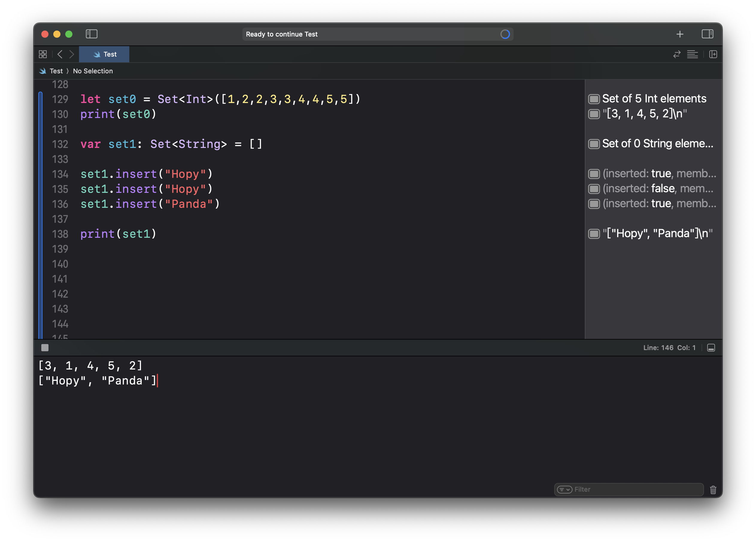Show result for Panda inserted: true row
Viewport: 756px width, 542px height.
(x=594, y=204)
